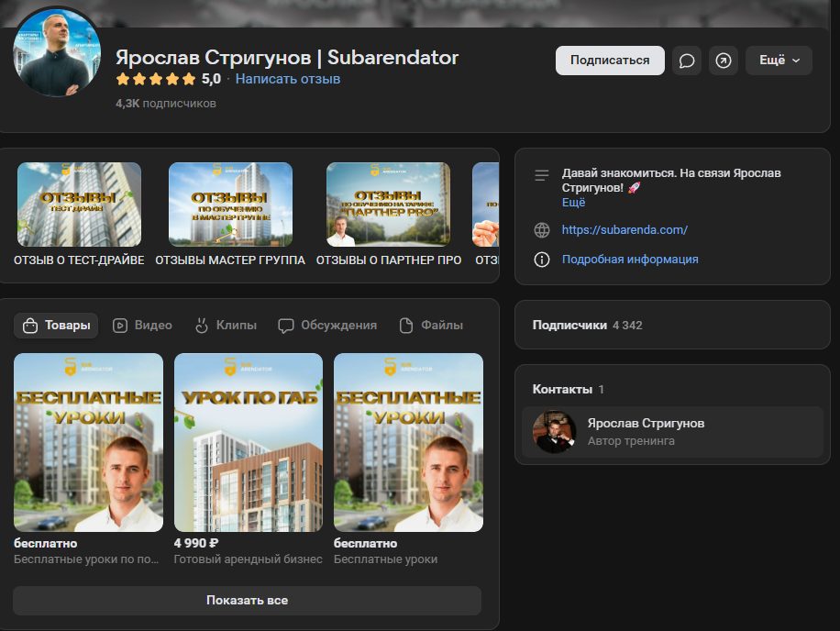The height and width of the screenshot is (631, 840).
Task: Click the share arrow icon
Action: tap(724, 61)
